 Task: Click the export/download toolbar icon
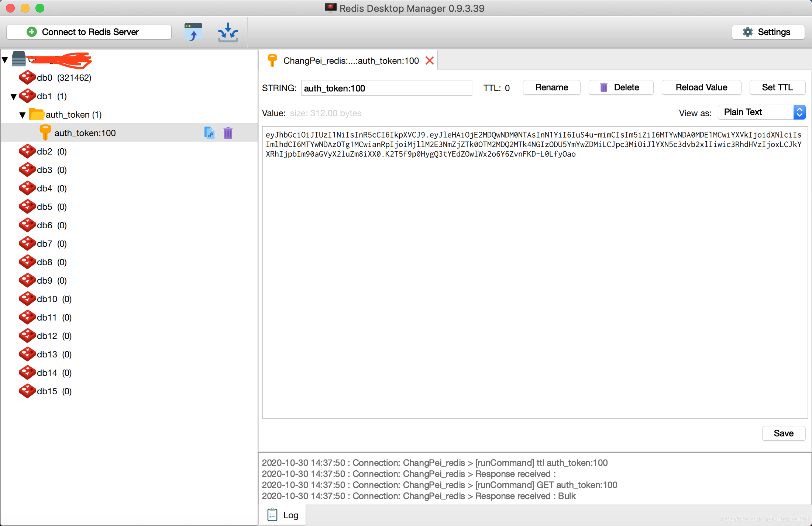[x=227, y=32]
